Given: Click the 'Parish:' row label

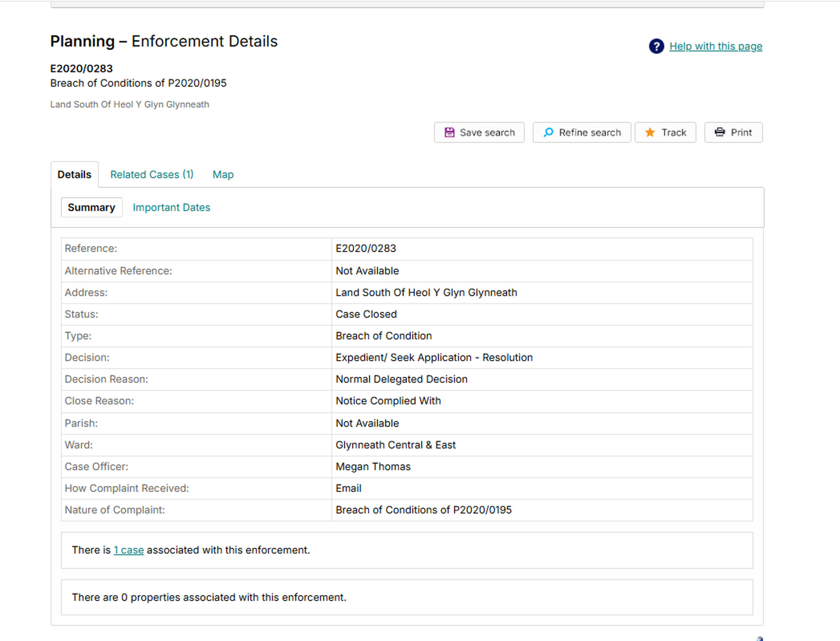Looking at the screenshot, I should tap(81, 423).
